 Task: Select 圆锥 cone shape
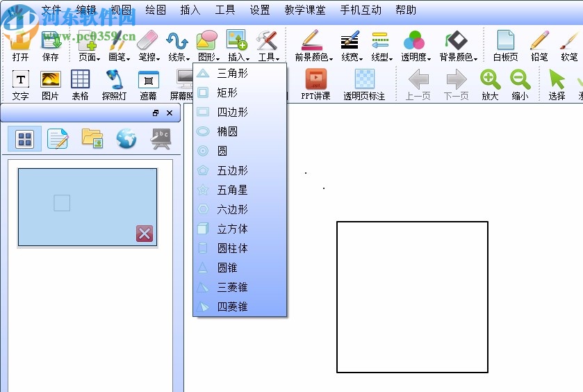tap(240, 268)
